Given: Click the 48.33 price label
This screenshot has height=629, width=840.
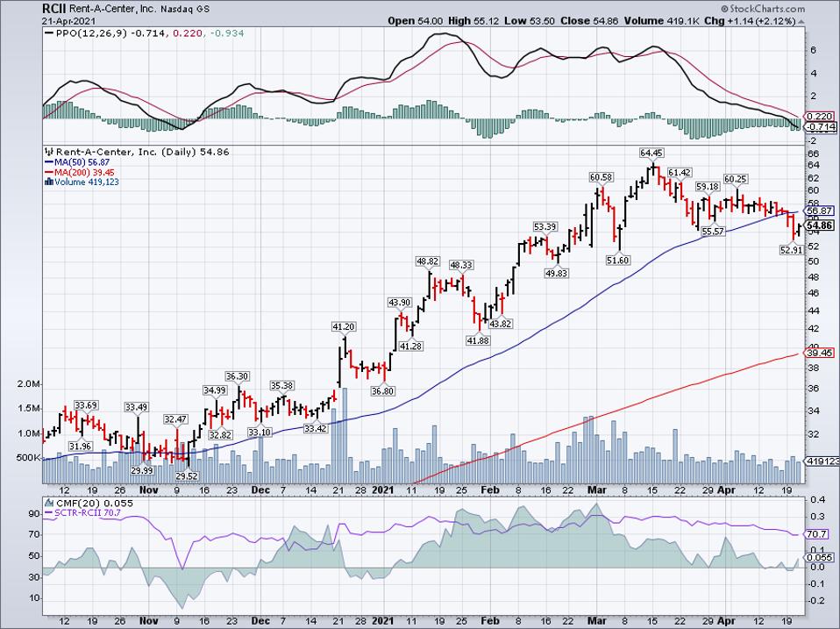Looking at the screenshot, I should (460, 265).
